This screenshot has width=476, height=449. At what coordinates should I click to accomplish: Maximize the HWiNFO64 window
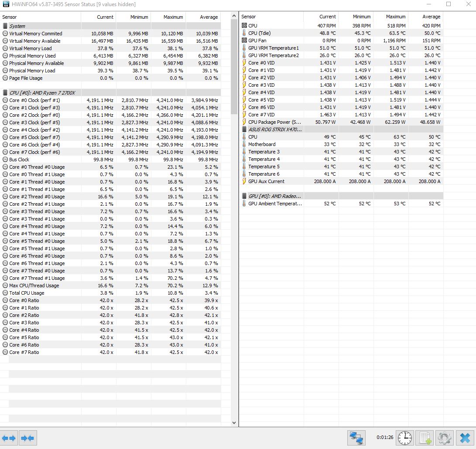[x=449, y=4]
